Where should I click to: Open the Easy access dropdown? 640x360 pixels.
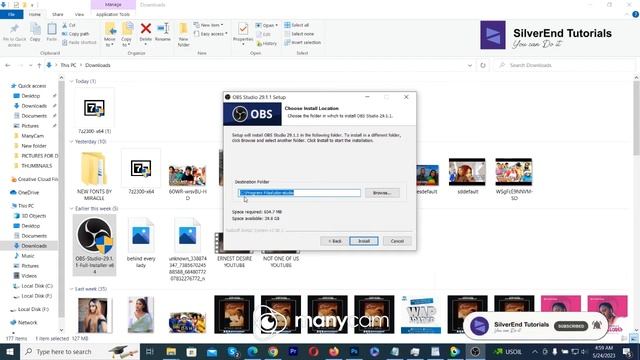[x=211, y=34]
